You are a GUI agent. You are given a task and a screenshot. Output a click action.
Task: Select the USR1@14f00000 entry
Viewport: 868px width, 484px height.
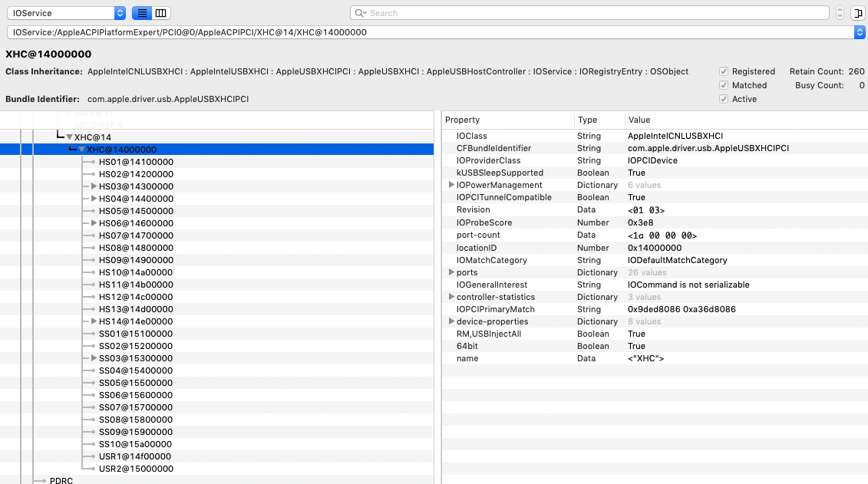(135, 456)
